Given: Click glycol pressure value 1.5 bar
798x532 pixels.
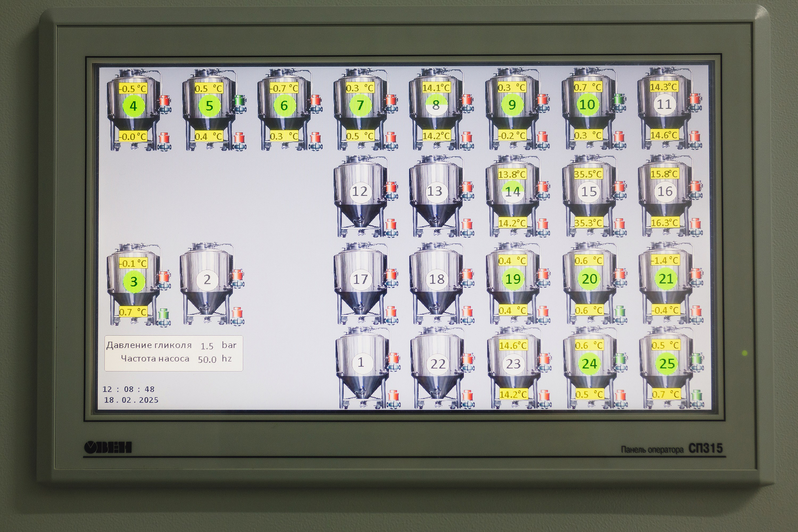Looking at the screenshot, I should pos(207,346).
